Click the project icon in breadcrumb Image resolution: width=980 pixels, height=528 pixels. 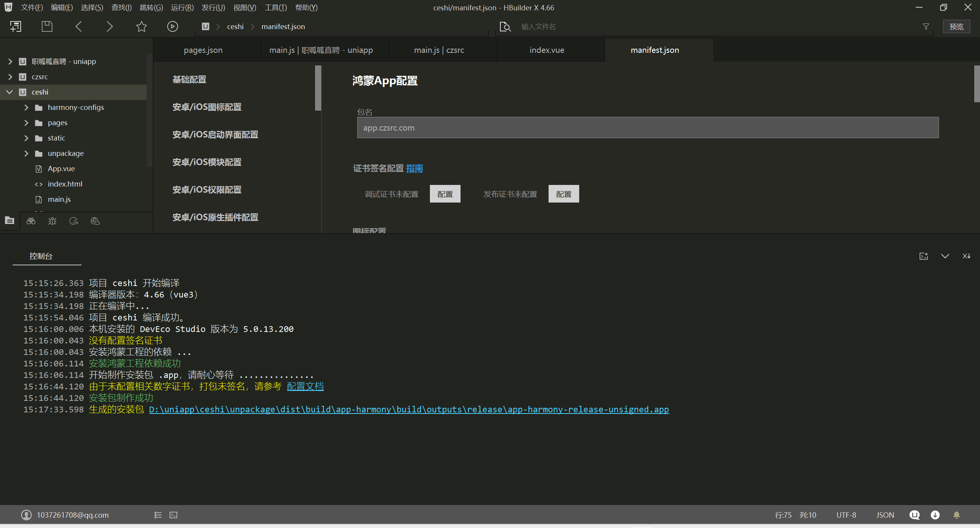206,26
